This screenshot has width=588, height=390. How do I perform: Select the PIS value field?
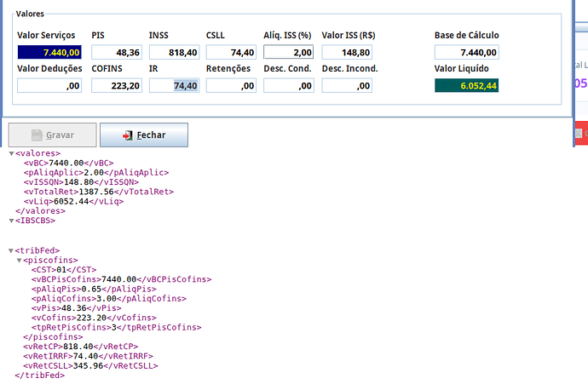[116, 53]
